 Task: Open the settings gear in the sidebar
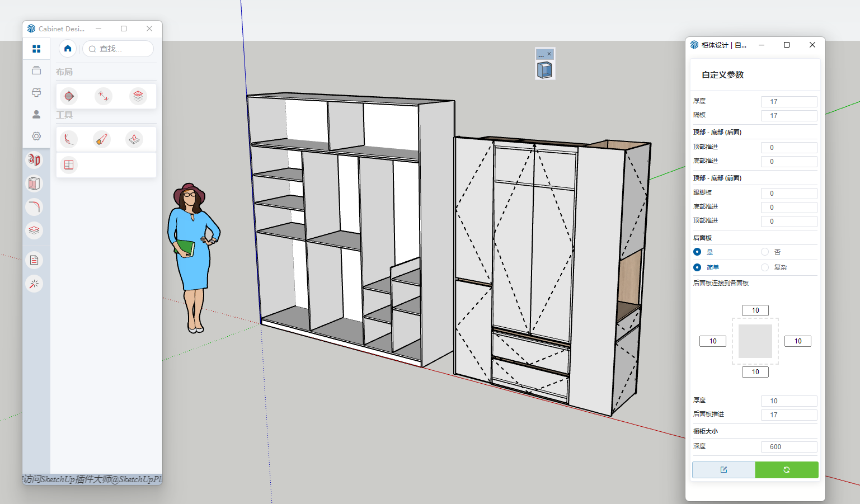(x=36, y=136)
